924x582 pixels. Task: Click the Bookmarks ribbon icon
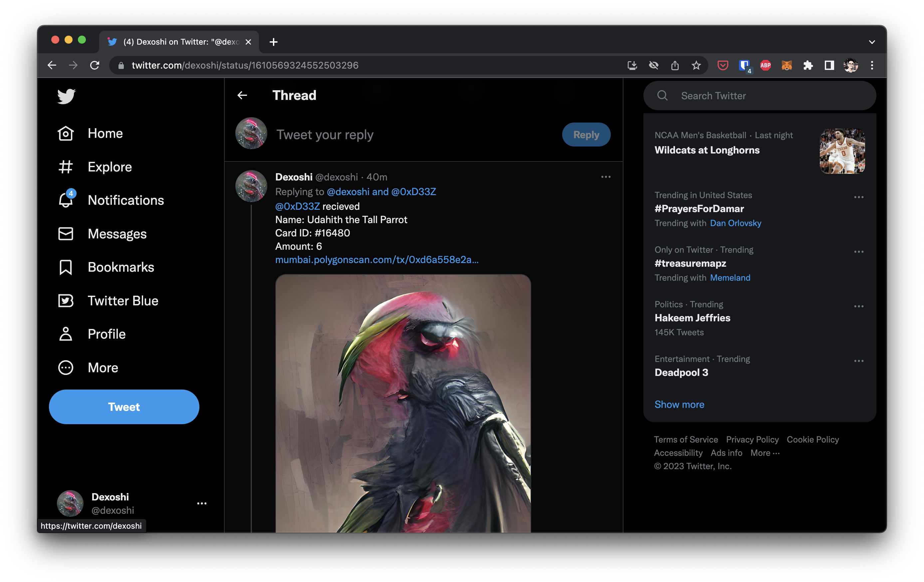66,267
